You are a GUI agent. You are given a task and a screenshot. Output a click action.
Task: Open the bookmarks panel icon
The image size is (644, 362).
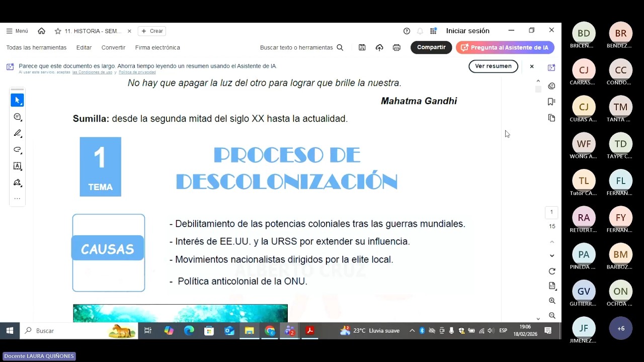(x=551, y=102)
